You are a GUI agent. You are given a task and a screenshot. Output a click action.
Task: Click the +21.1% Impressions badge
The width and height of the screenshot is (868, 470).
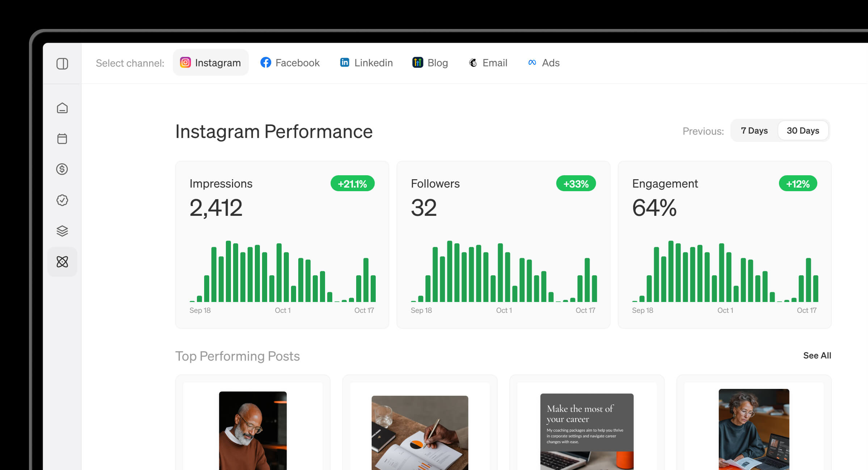coord(352,184)
